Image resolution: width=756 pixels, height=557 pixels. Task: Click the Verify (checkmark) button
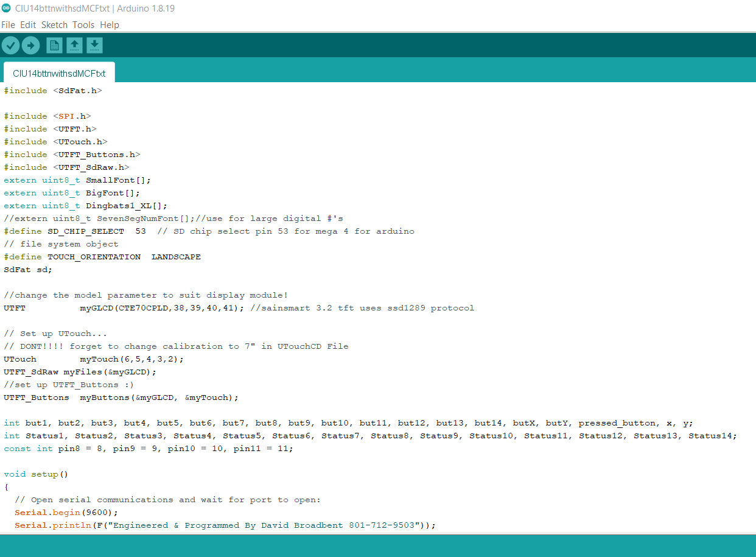11,45
